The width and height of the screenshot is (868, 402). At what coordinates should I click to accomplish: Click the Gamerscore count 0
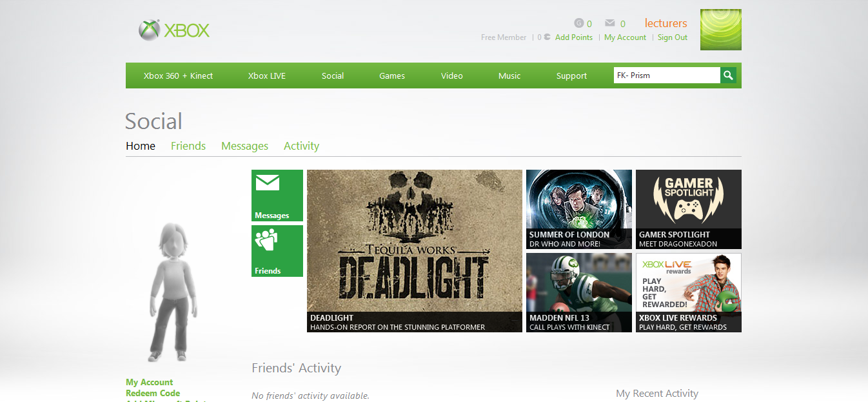[589, 24]
